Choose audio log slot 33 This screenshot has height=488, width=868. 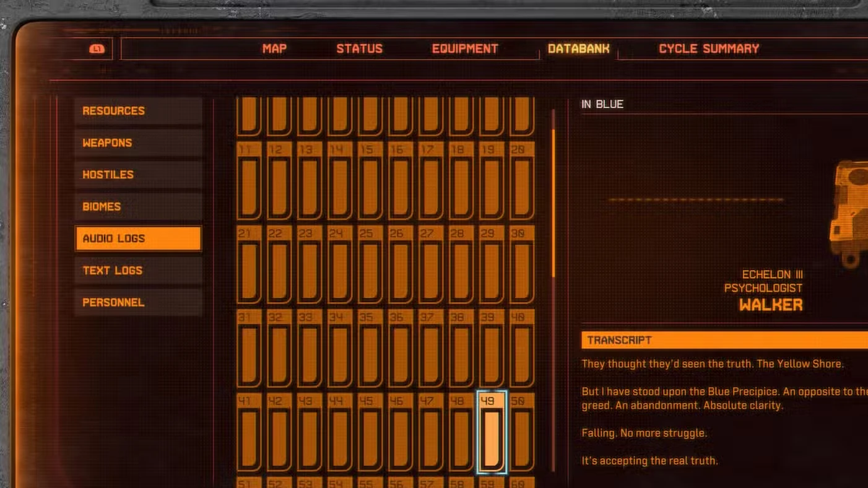click(x=310, y=349)
